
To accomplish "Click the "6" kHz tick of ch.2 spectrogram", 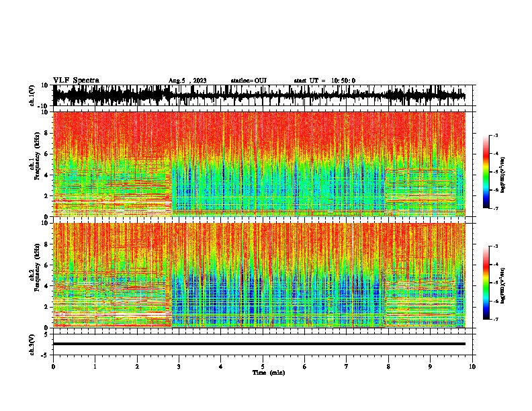I will point(46,265).
